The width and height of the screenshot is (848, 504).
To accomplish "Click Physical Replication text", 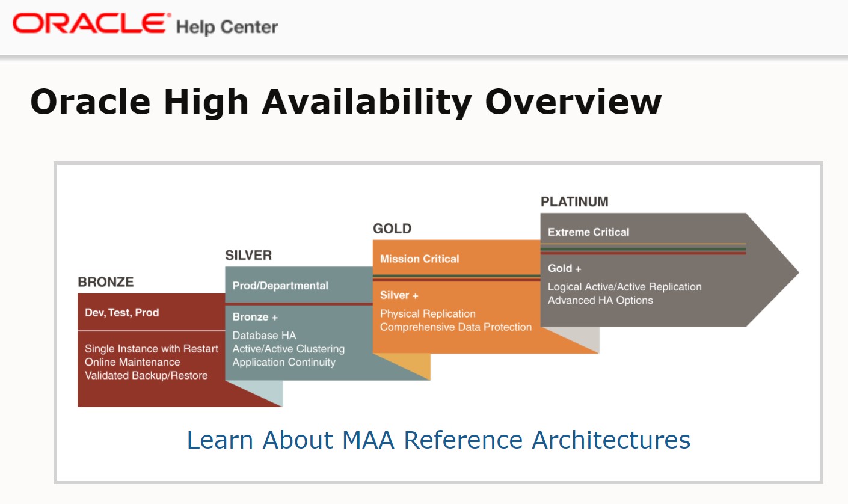I will click(428, 314).
